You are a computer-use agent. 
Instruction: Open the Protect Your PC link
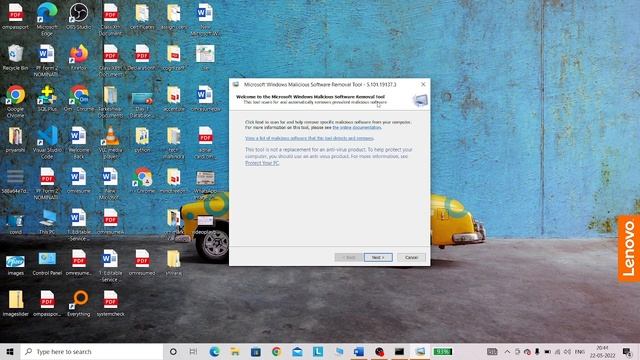tap(262, 163)
